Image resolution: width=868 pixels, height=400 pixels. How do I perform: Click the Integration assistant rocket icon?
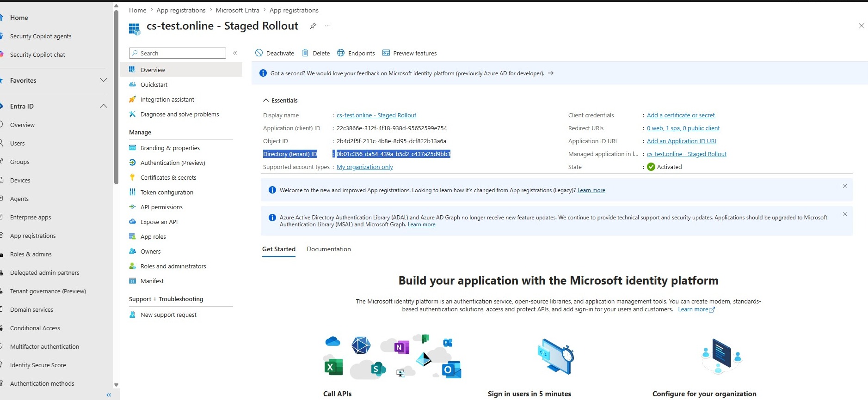(132, 99)
